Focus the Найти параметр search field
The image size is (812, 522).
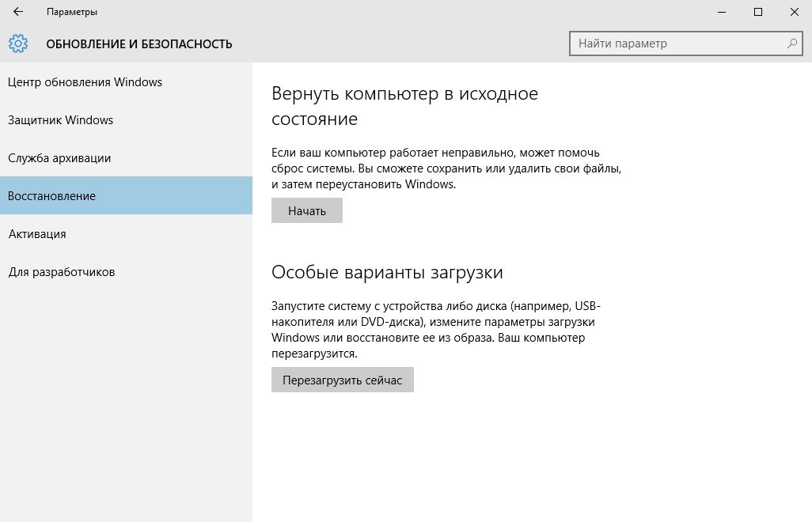(x=685, y=43)
